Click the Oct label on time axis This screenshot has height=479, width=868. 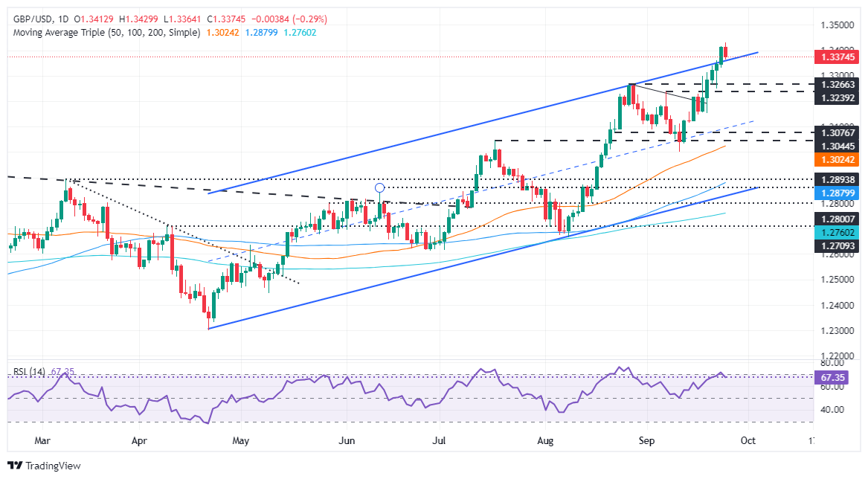[x=748, y=440]
